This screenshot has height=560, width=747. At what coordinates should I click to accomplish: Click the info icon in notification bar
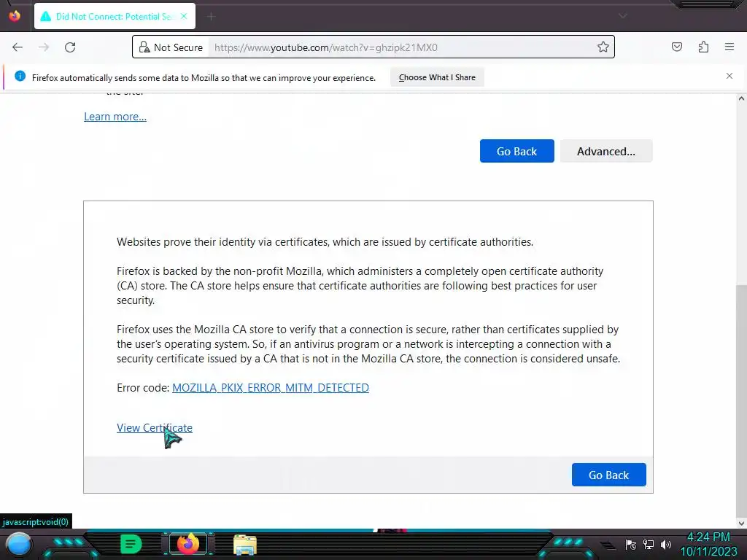(20, 76)
